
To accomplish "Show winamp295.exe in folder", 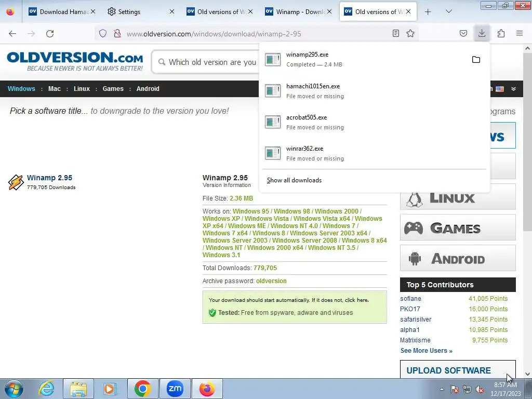I will pyautogui.click(x=476, y=60).
